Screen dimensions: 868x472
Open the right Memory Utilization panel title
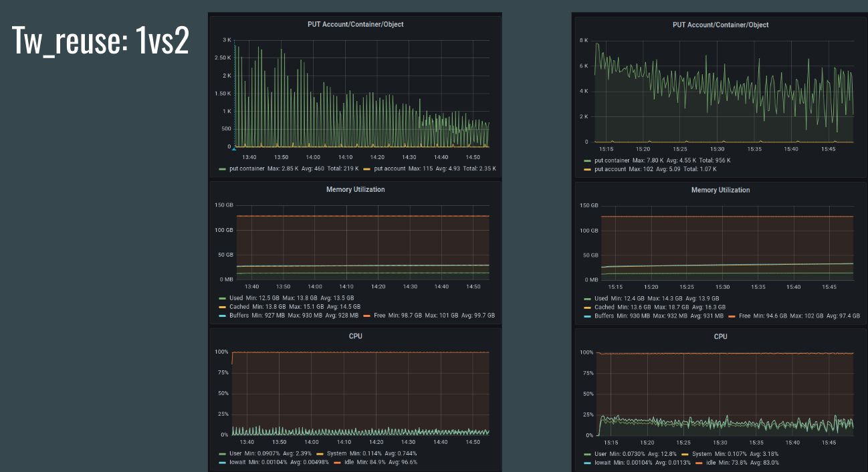(720, 190)
